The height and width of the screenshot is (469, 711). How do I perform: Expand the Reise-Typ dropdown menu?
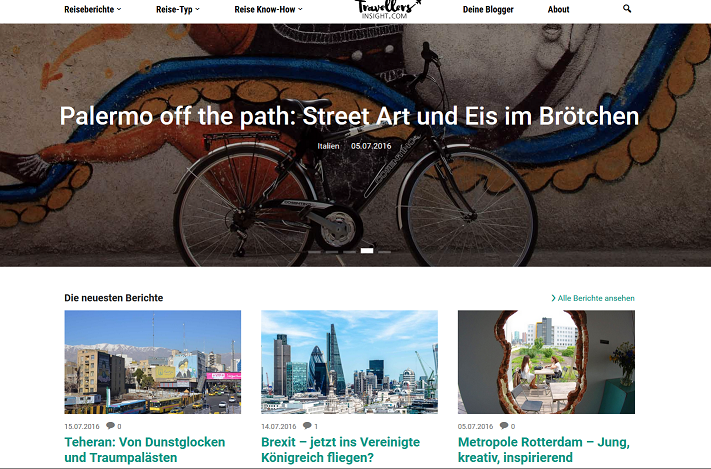tap(178, 9)
